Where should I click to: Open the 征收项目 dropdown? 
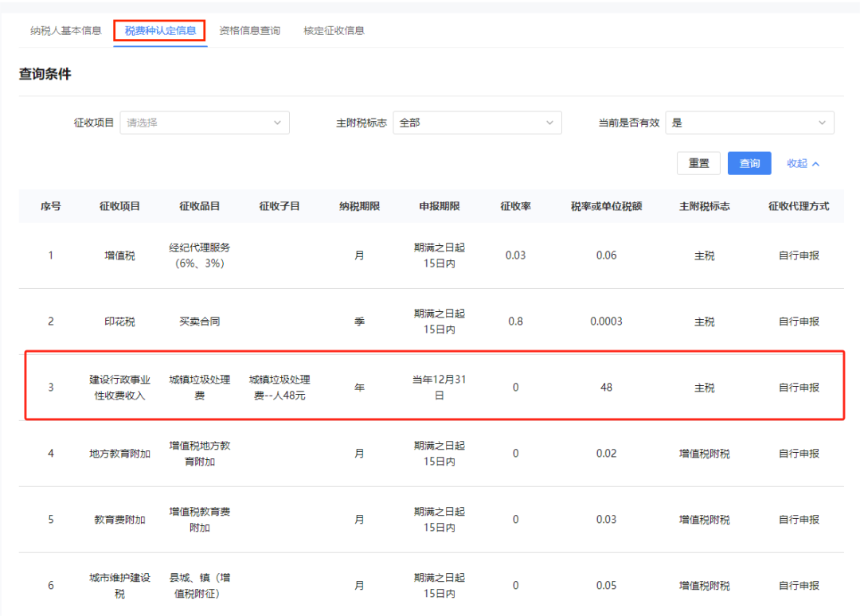pyautogui.click(x=205, y=123)
